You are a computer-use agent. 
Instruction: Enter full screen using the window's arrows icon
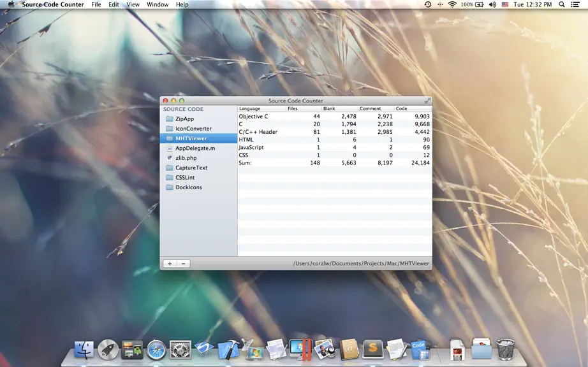click(427, 101)
